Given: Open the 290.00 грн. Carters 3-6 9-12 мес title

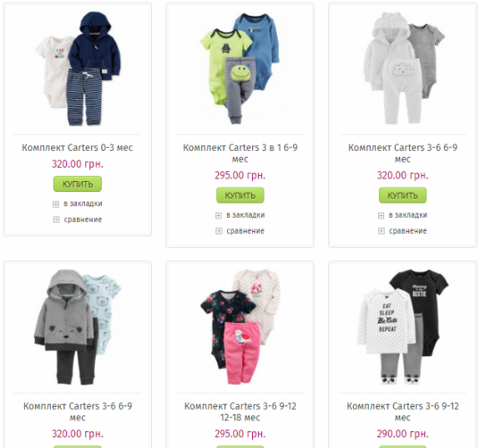Looking at the screenshot, I should pyautogui.click(x=402, y=411).
